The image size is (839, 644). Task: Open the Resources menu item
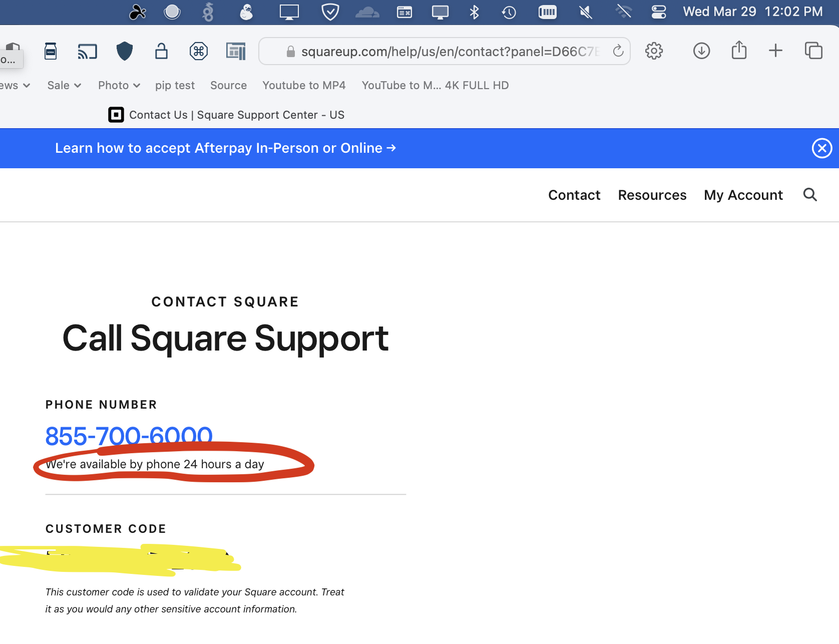click(x=652, y=195)
